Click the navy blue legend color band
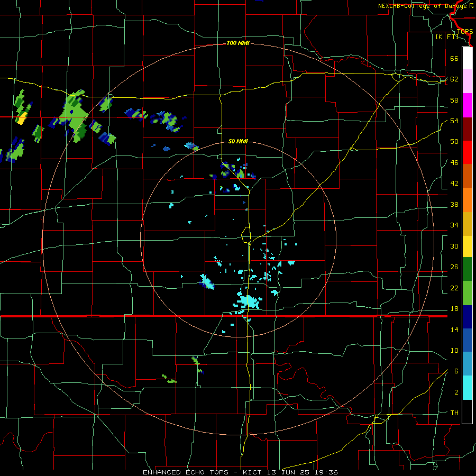 [x=467, y=317]
